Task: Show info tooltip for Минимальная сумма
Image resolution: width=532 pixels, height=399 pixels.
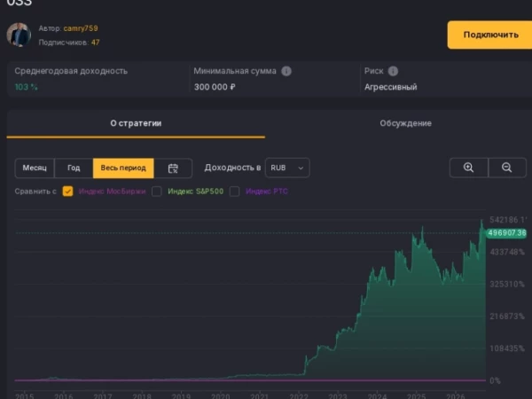Action: tap(286, 71)
